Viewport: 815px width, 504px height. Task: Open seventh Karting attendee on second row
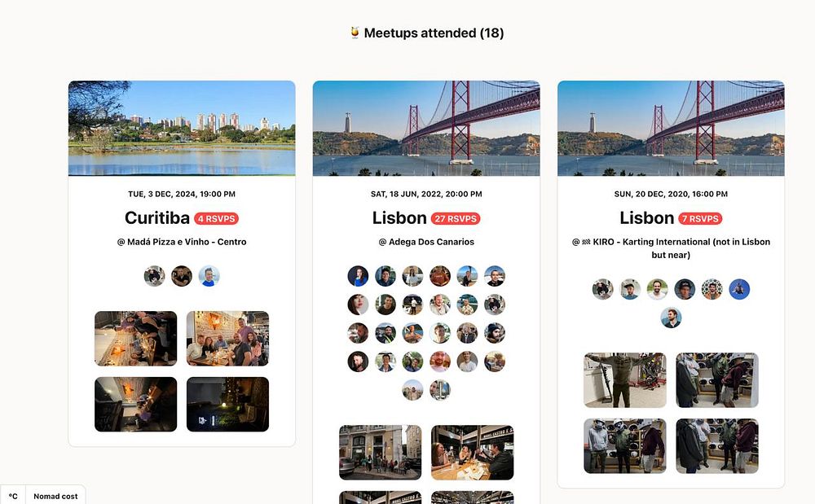click(671, 318)
